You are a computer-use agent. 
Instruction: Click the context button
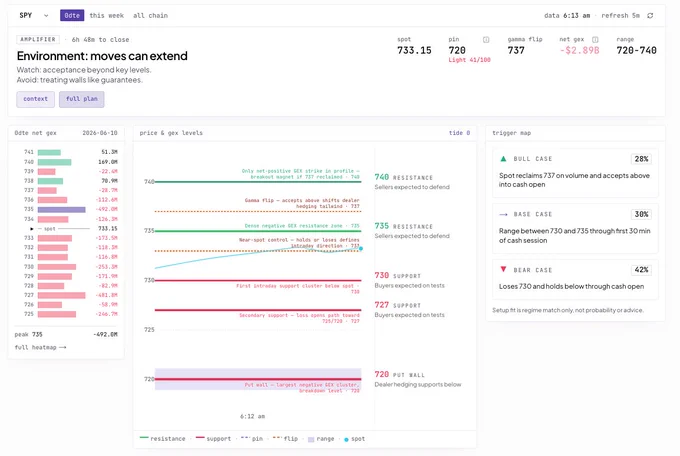coord(36,99)
